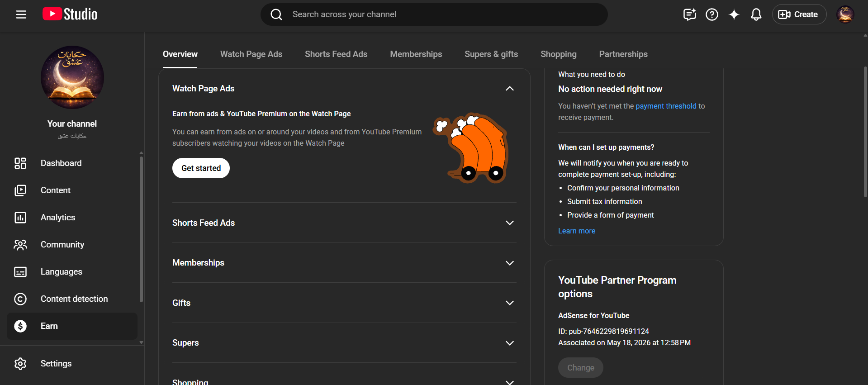Click the 'No action needed right now' heading
868x385 pixels.
point(610,89)
